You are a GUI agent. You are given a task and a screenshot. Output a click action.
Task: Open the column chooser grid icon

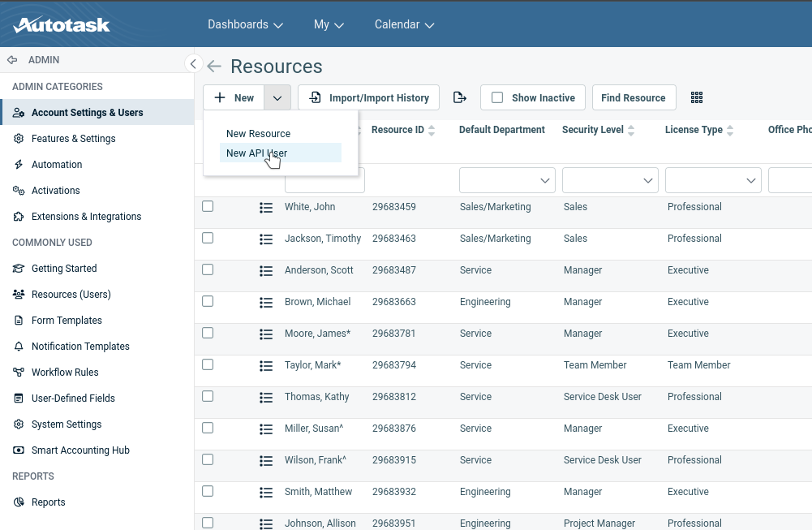(697, 97)
